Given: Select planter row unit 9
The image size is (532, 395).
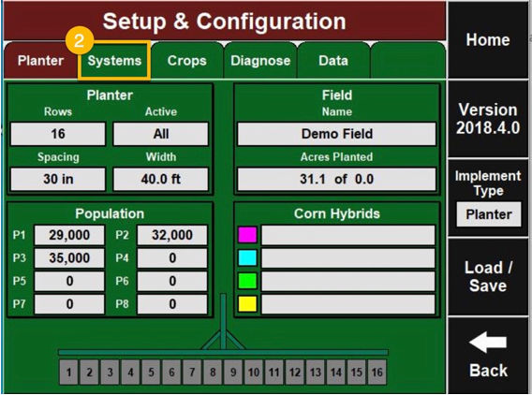Looking at the screenshot, I should pyautogui.click(x=233, y=373).
